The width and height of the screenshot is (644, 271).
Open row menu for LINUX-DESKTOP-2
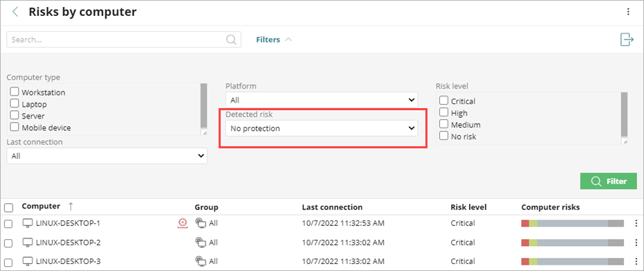pyautogui.click(x=636, y=243)
